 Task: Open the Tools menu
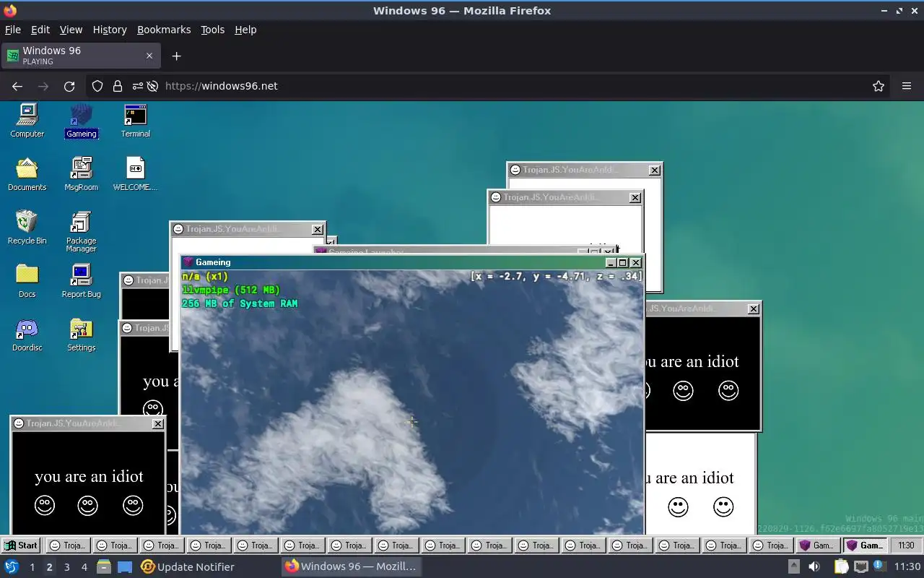coord(212,30)
